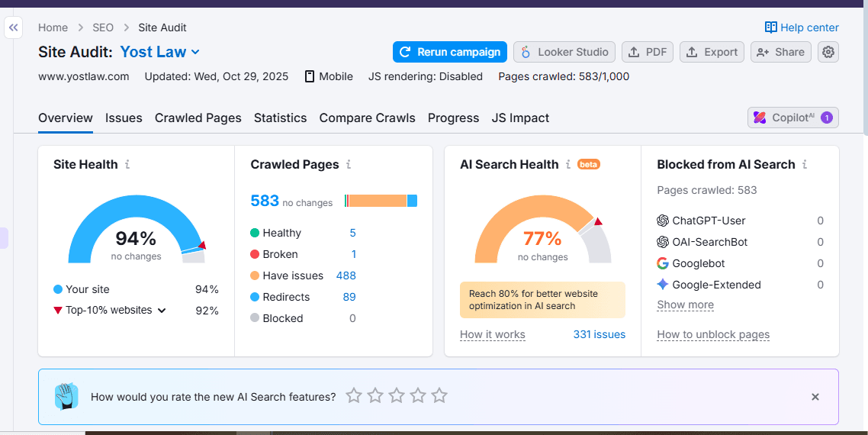Go to Home breadcrumb

tap(53, 27)
